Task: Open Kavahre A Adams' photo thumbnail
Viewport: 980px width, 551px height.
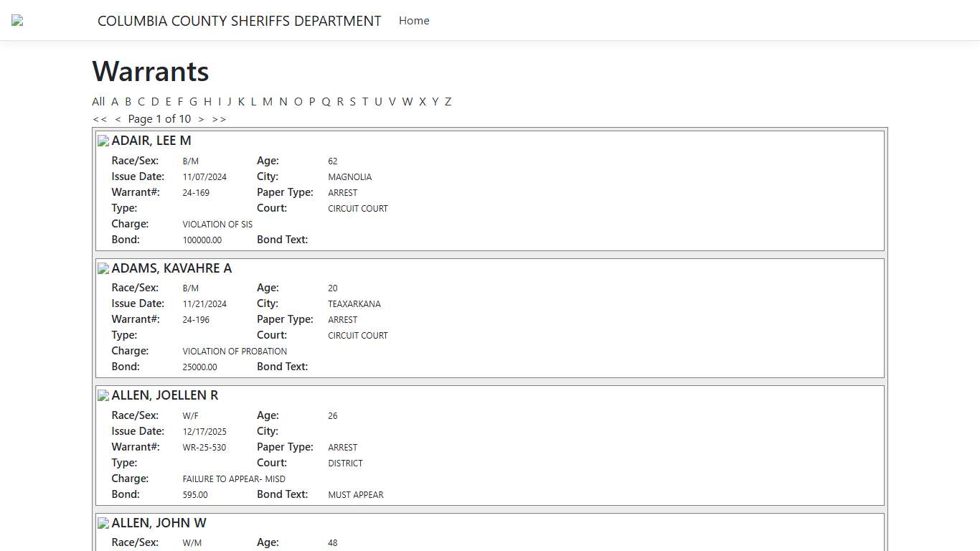Action: pyautogui.click(x=103, y=269)
